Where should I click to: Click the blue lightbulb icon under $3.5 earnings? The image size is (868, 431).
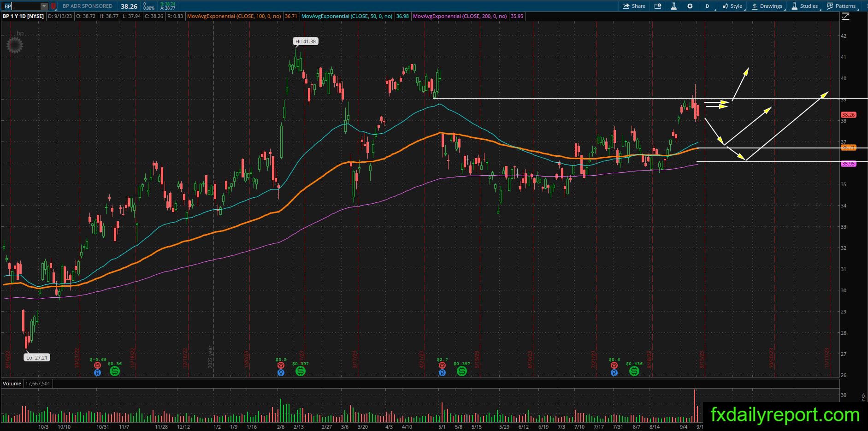(281, 372)
